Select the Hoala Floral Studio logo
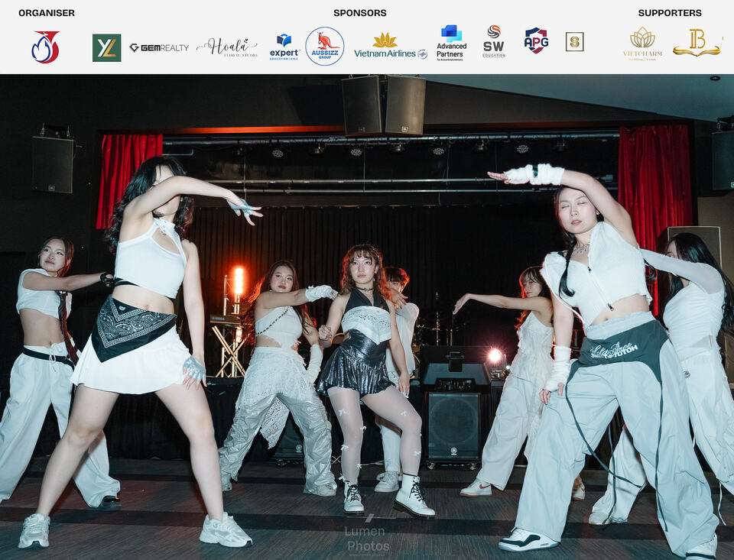The width and height of the screenshot is (734, 560). (x=227, y=47)
